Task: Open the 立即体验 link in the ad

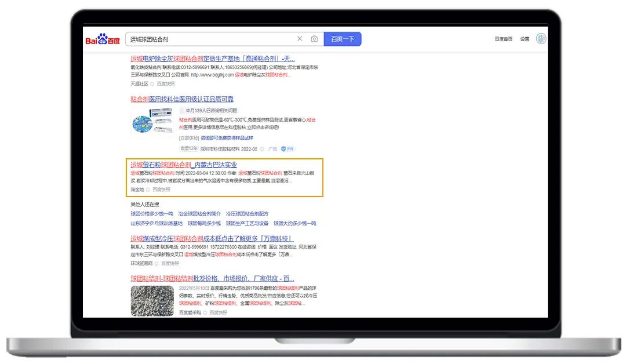Action: point(188,137)
